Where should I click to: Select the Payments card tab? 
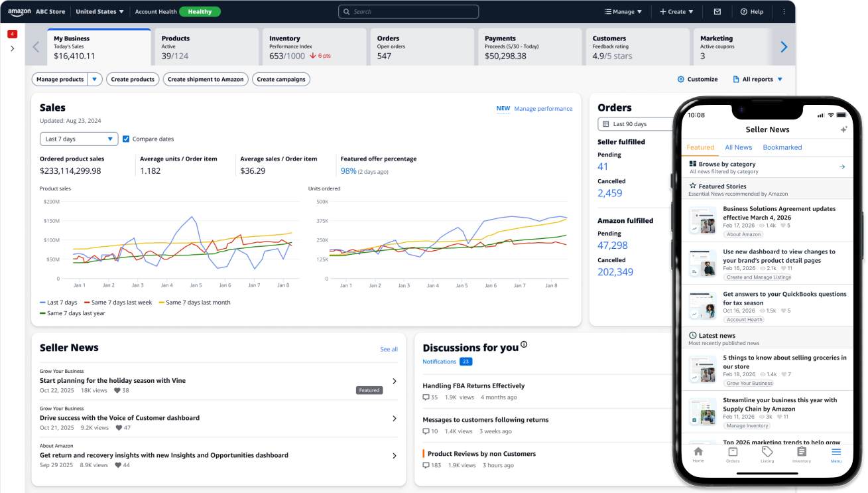coord(530,47)
